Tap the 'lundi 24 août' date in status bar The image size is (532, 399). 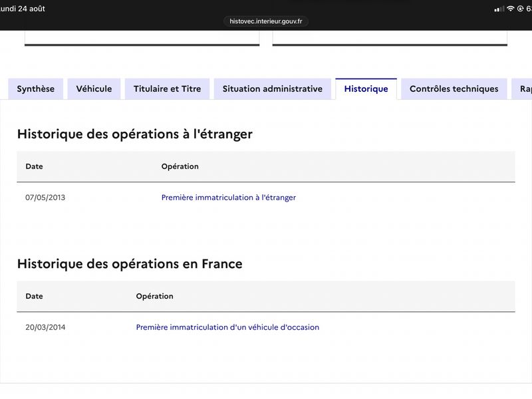click(23, 9)
